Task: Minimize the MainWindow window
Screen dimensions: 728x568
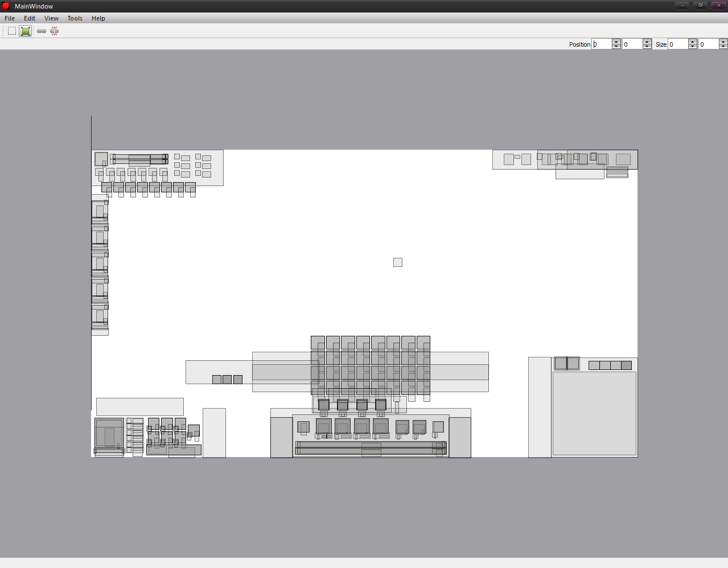Action: click(x=682, y=5)
